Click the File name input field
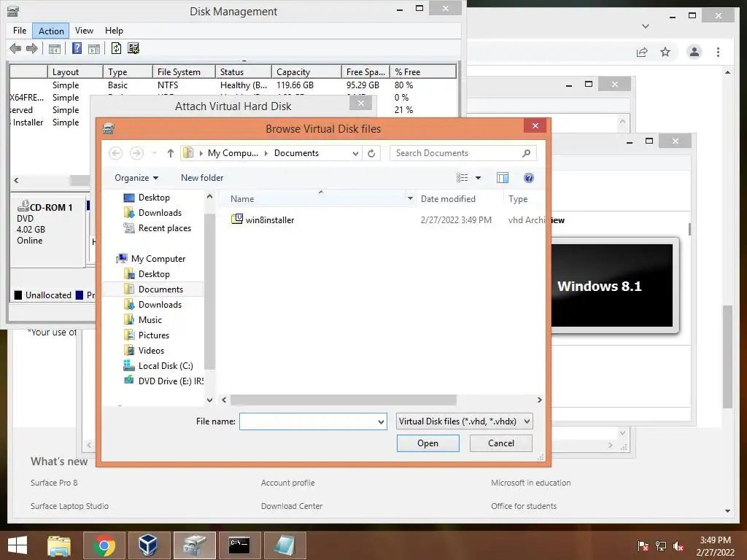747x560 pixels. [309, 421]
